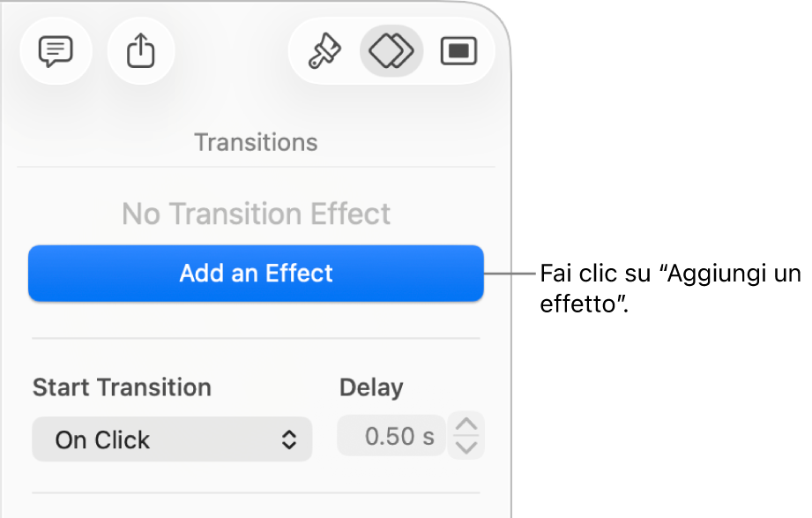Image resolution: width=812 pixels, height=518 pixels.
Task: Click the Delay label
Action: (371, 387)
